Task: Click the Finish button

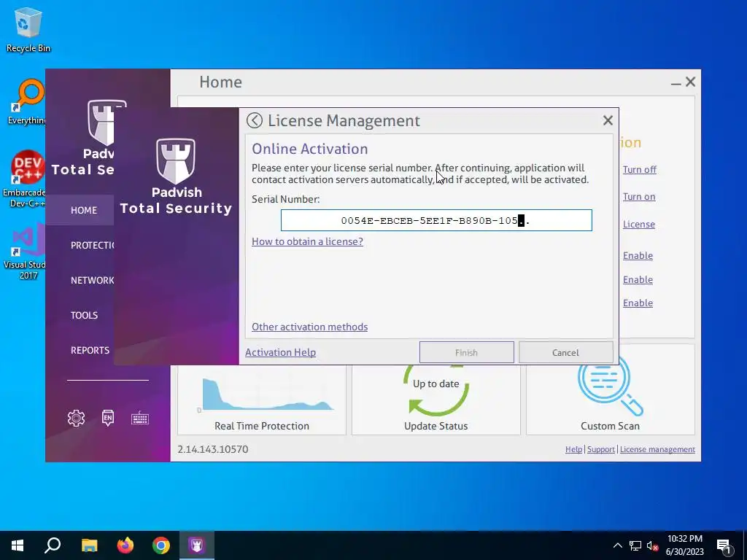Action: pos(466,352)
